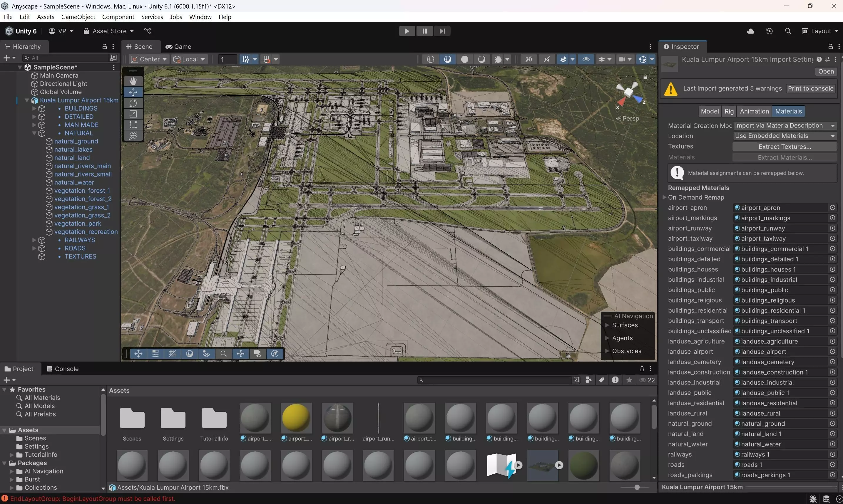Show import log filter icon

click(x=615, y=380)
